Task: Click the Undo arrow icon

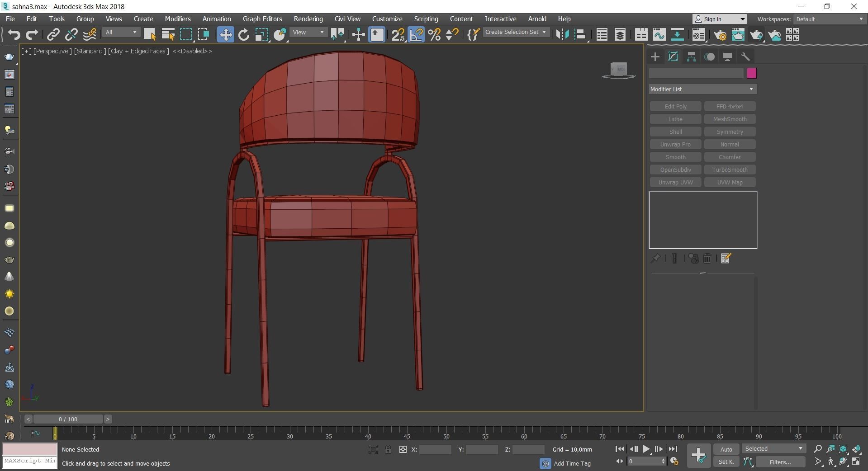Action: [14, 35]
